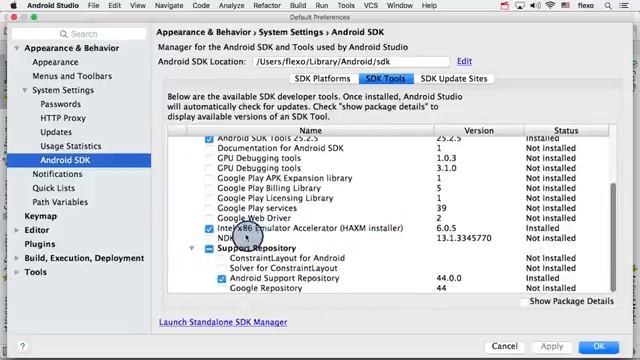Check Documentation for Android SDK checkbox
The width and height of the screenshot is (640, 360).
[209, 148]
